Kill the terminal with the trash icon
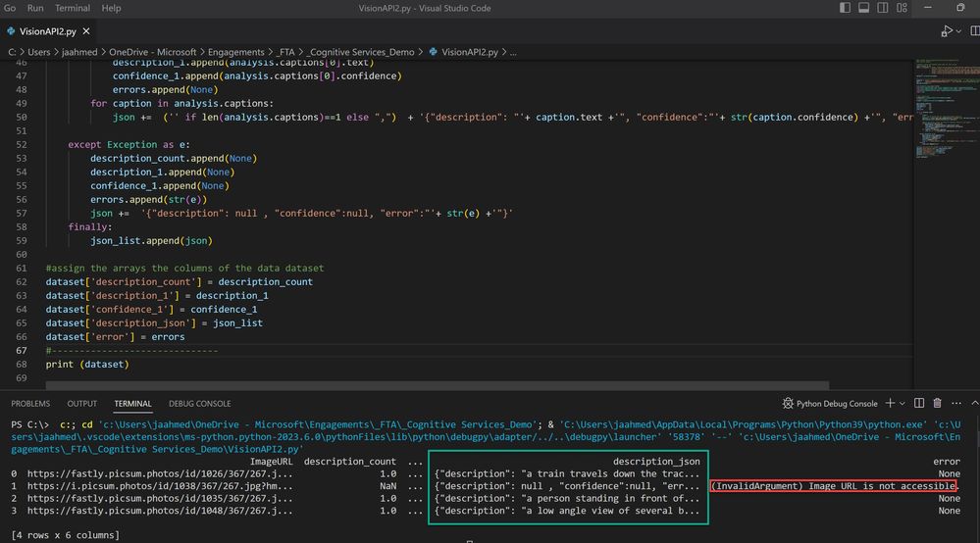Screen dimensions: 980x543 (938, 403)
